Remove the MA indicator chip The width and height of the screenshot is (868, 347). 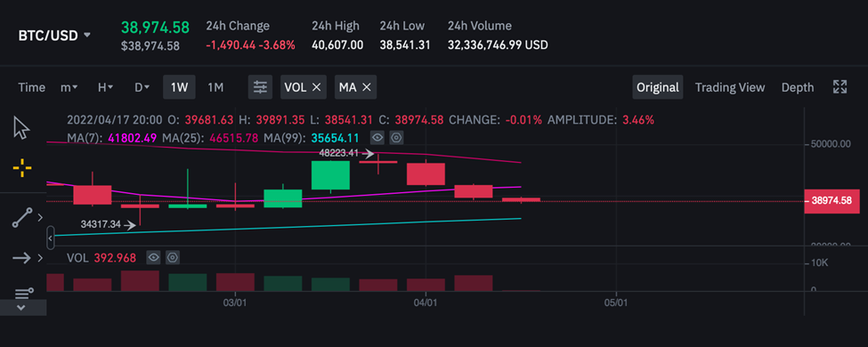point(366,87)
